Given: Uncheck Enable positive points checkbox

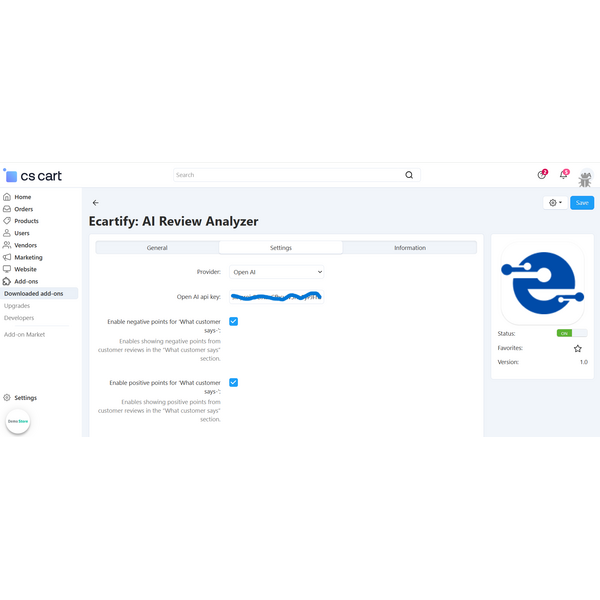Looking at the screenshot, I should coord(233,382).
